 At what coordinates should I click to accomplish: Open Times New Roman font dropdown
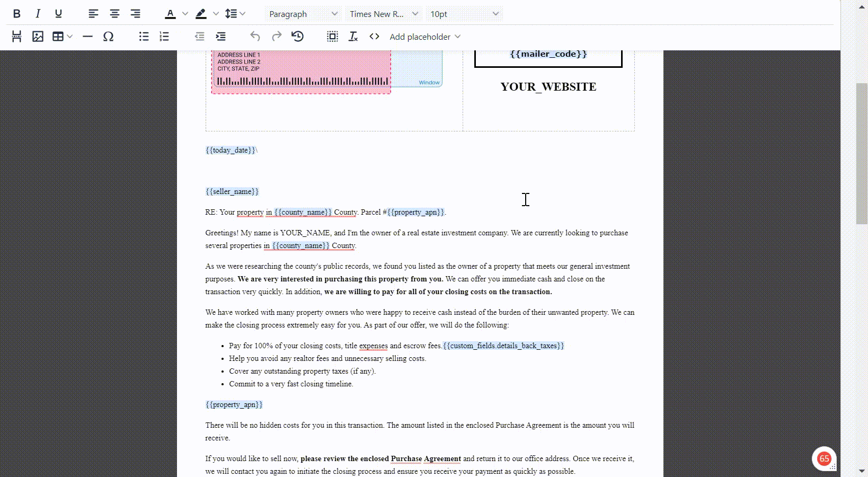pos(384,14)
